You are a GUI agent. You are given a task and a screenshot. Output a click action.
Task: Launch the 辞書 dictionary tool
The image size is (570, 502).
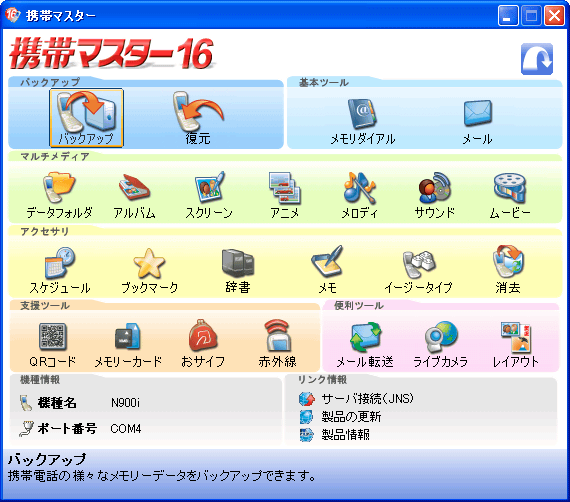pyautogui.click(x=238, y=271)
